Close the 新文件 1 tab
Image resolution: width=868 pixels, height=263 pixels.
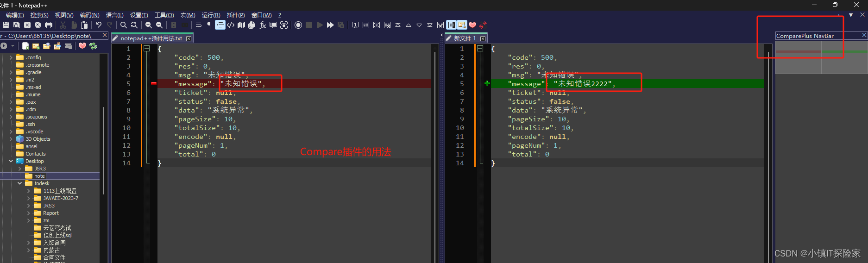[483, 38]
